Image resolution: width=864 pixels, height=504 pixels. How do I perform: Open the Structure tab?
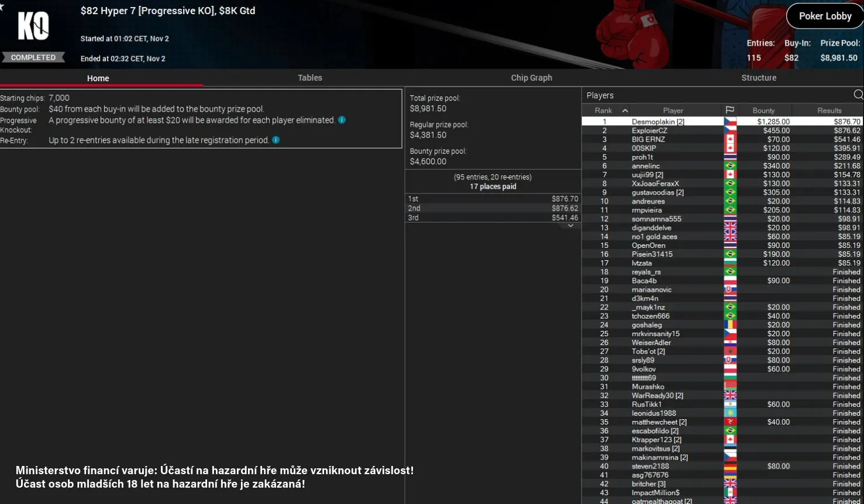(x=758, y=77)
